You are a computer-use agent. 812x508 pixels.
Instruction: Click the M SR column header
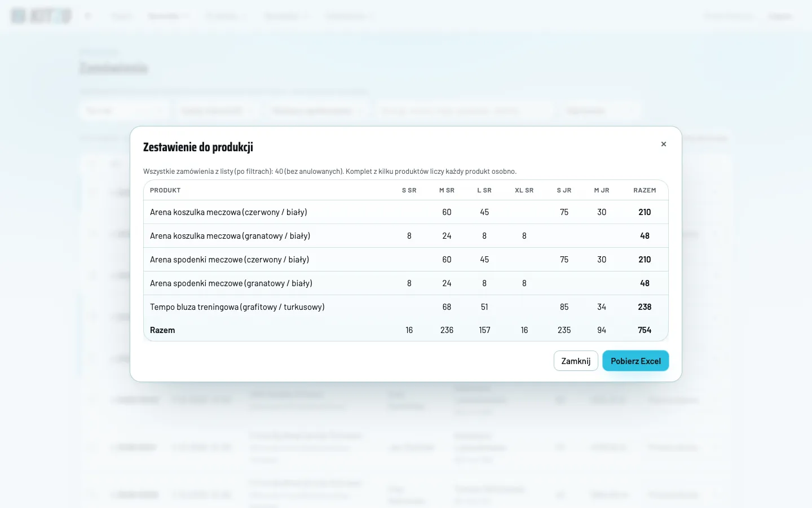447,190
